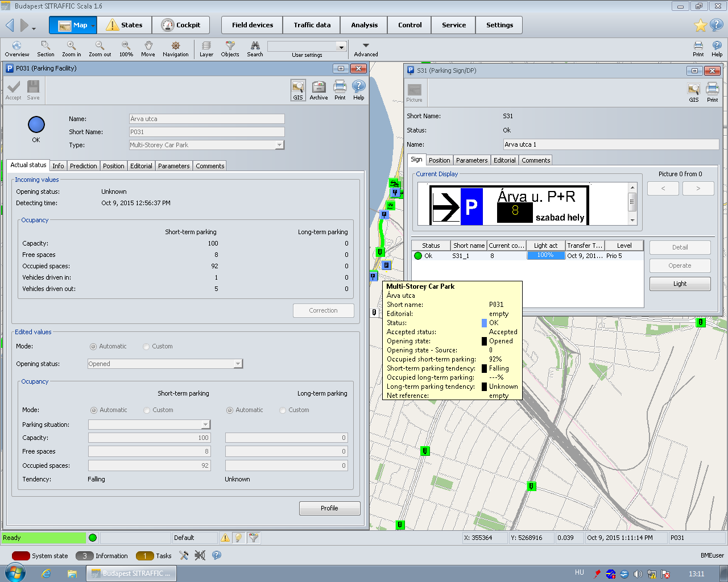Select Automatic for long-term parking occupancy
Viewport: 728px width, 582px height.
click(230, 410)
